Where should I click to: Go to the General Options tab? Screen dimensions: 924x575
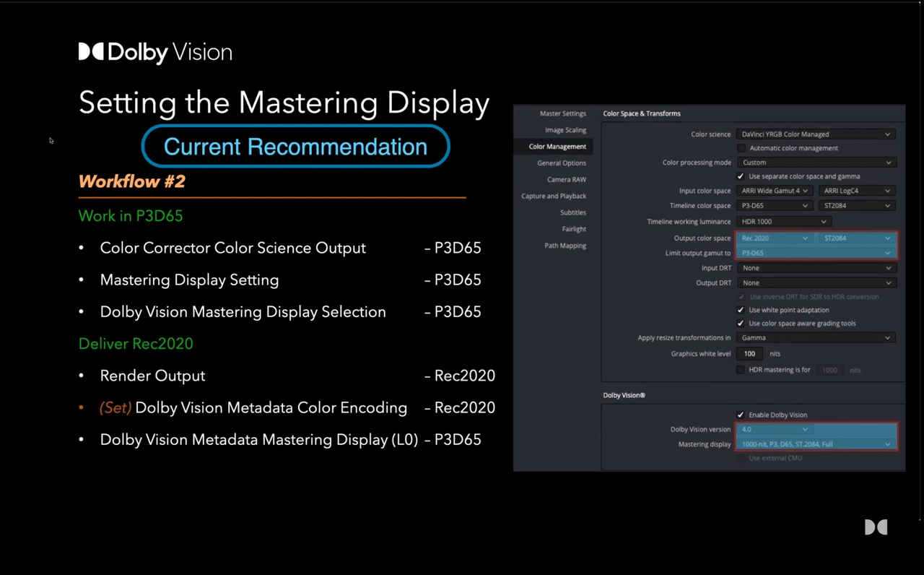point(562,163)
